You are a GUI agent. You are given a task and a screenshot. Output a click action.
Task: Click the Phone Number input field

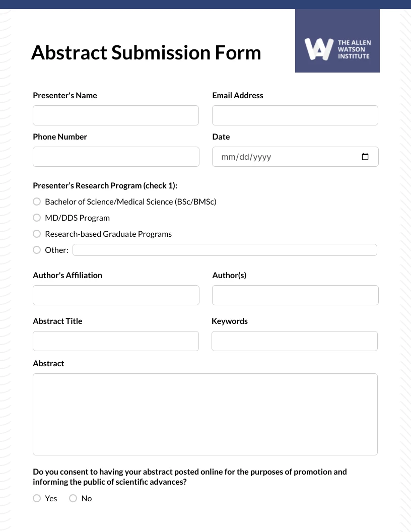pyautogui.click(x=116, y=157)
